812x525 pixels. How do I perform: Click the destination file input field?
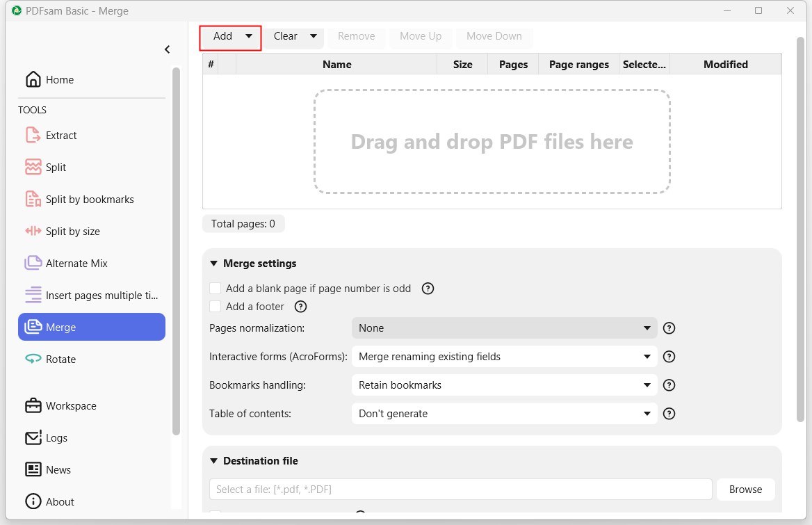[x=460, y=489]
